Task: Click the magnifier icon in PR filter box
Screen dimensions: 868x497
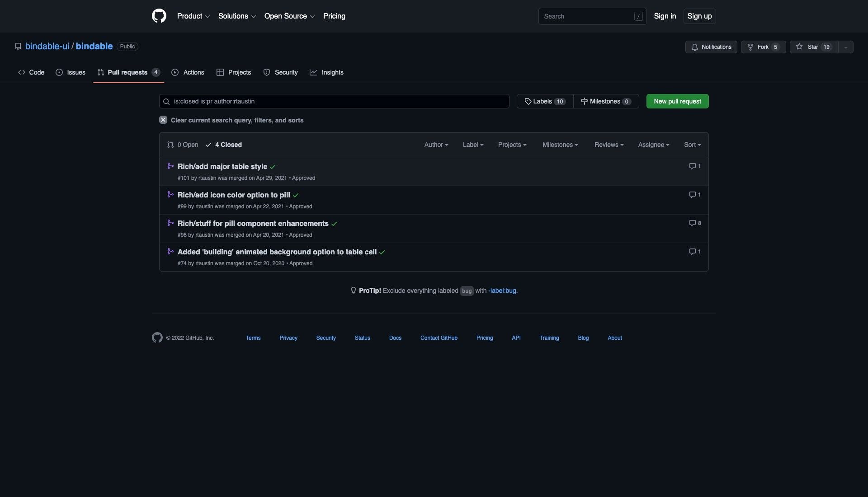Action: 166,101
